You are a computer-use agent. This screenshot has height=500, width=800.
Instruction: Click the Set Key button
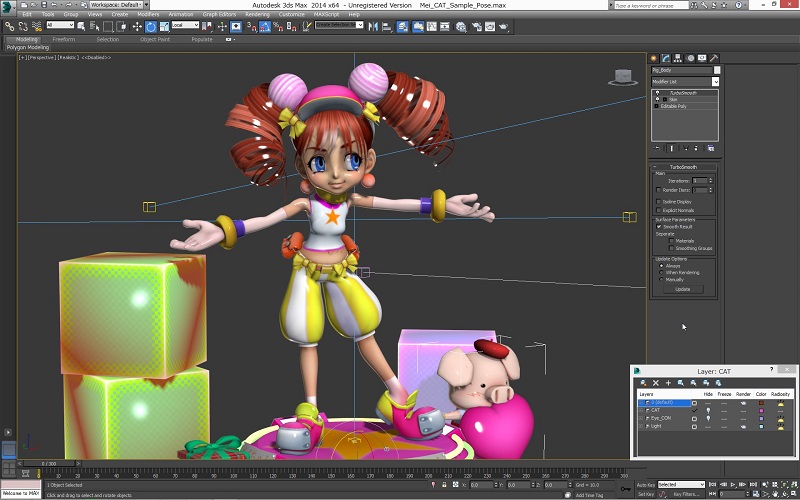pos(646,494)
